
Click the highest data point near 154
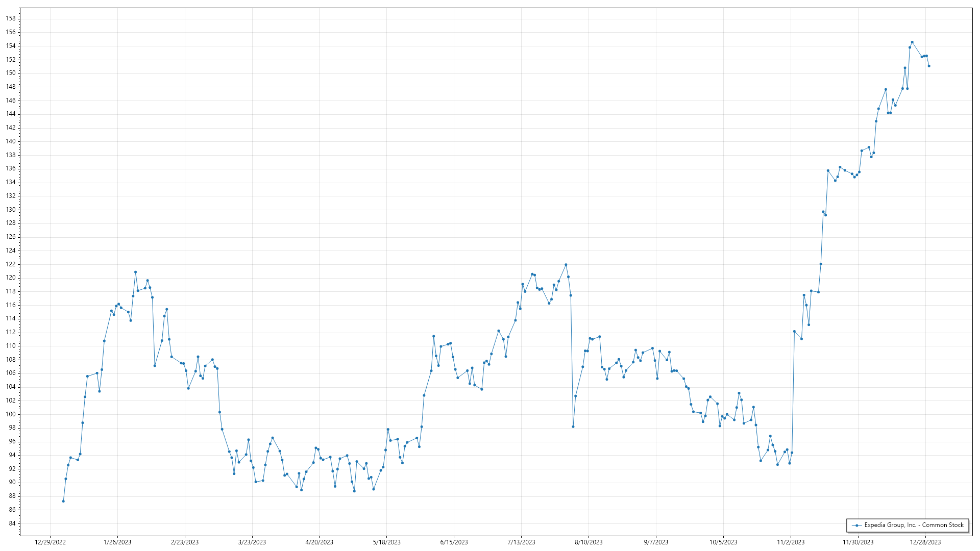(912, 42)
